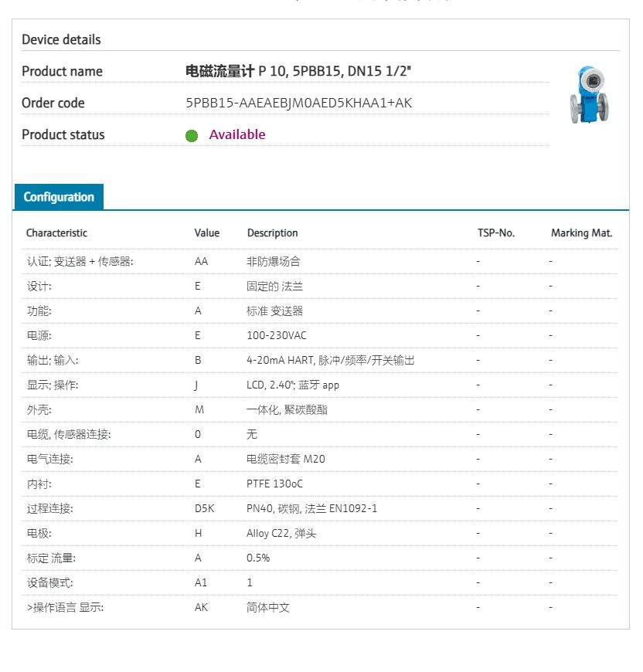Click the Device details heading
Image resolution: width=643 pixels, height=672 pixels.
pos(61,39)
